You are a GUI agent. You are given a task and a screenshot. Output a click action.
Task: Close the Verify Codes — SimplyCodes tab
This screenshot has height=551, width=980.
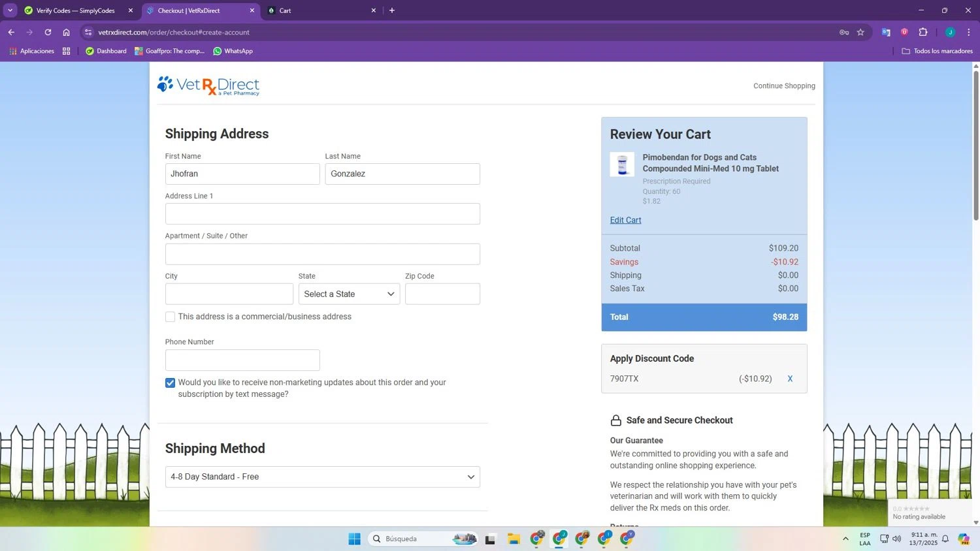point(130,10)
